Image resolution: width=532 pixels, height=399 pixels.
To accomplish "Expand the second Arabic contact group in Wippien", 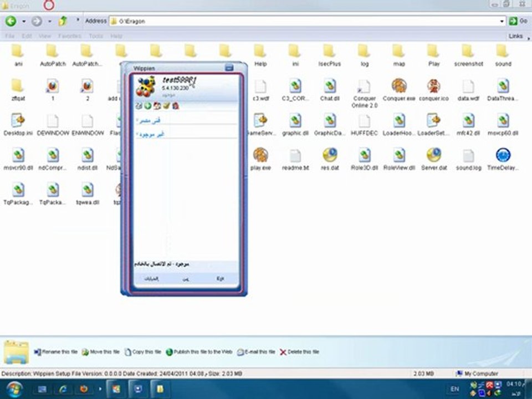I will (151, 134).
